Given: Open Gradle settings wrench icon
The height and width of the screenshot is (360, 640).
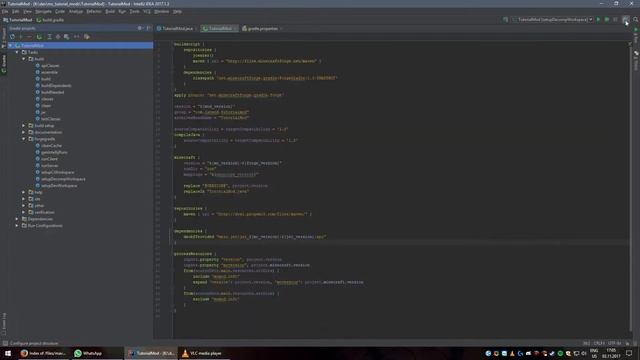Looking at the screenshot, I should [x=87, y=37].
